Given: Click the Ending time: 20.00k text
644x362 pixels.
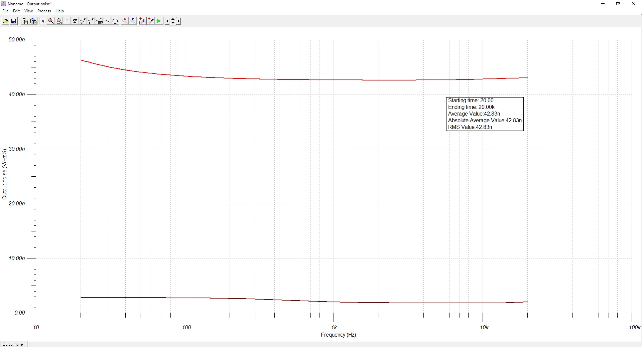Looking at the screenshot, I should click(x=471, y=107).
